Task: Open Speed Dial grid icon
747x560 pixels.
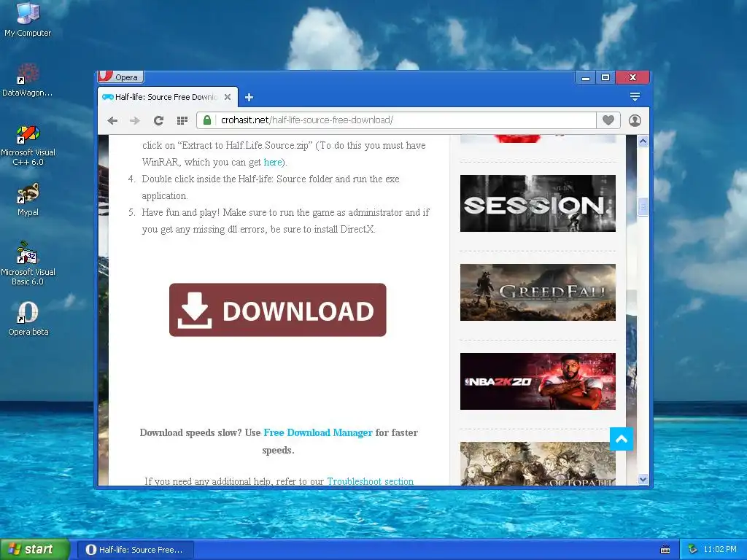Action: point(182,120)
